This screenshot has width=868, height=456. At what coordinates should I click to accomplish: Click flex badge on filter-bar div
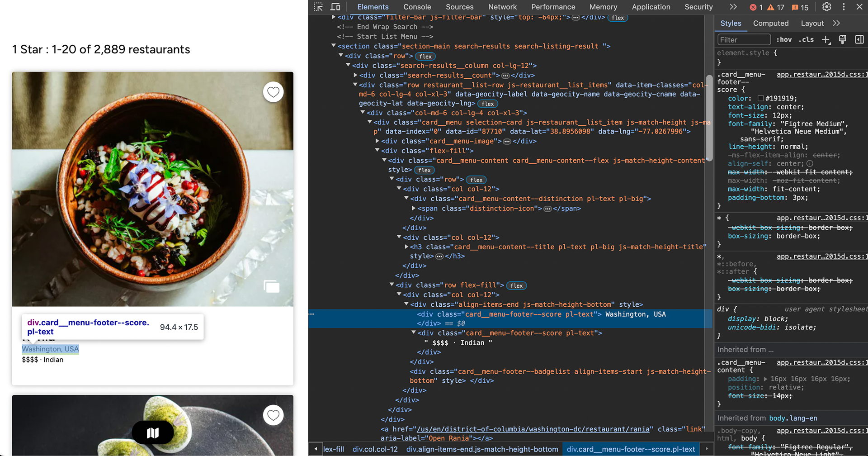pos(618,18)
